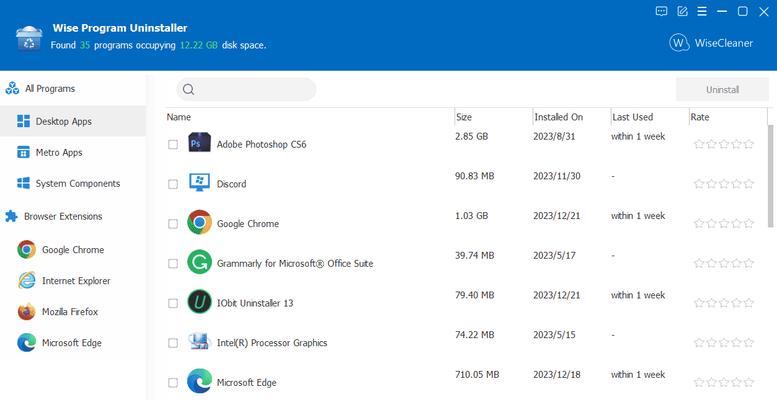Open the feedback chat icon in title bar

coord(661,11)
